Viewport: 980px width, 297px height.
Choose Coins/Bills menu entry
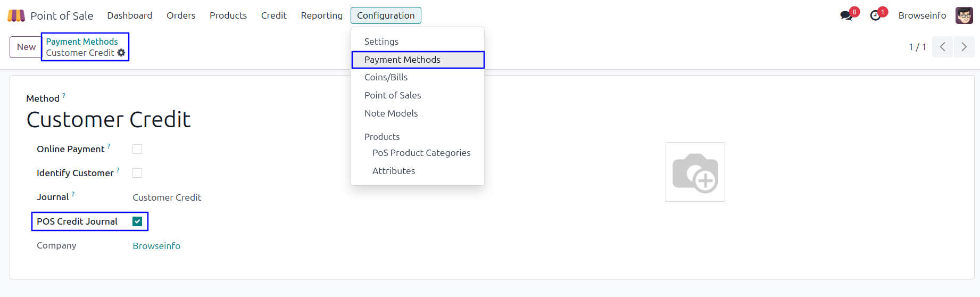coord(386,77)
